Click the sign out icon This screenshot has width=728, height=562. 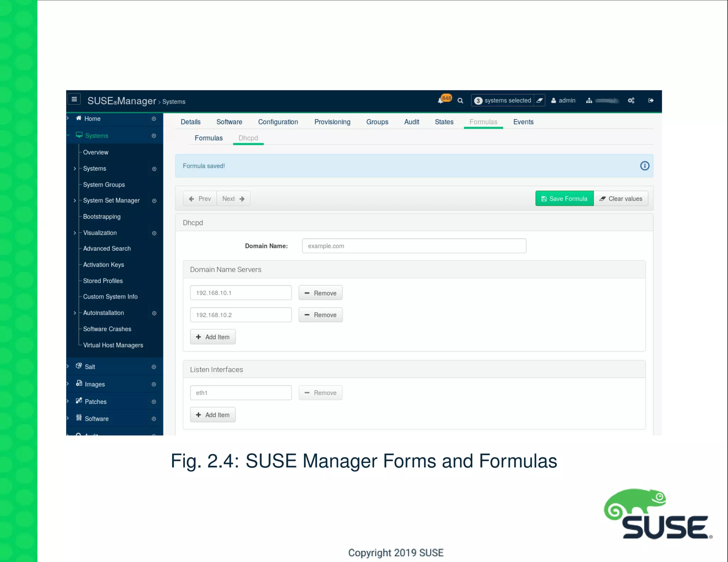pyautogui.click(x=651, y=101)
